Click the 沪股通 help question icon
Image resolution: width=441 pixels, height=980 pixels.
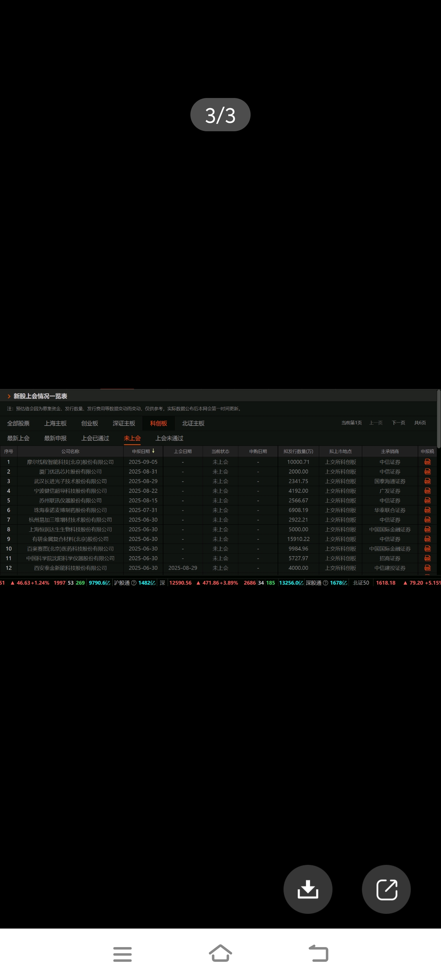134,583
